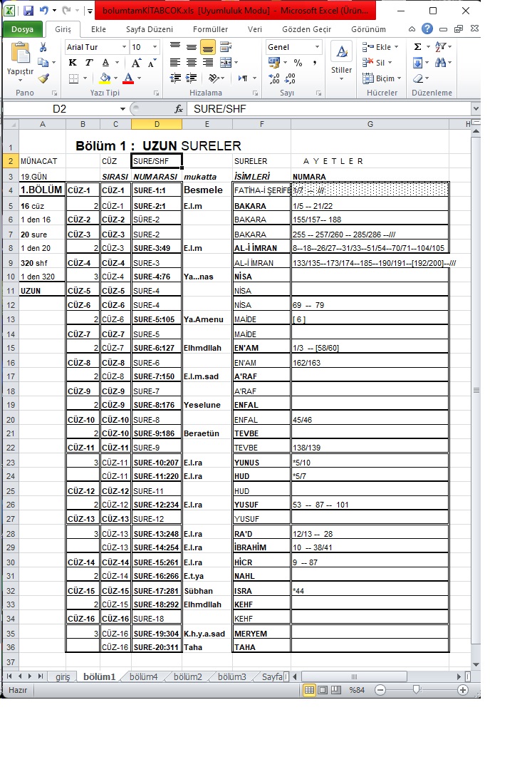Decrease decimal places icon
The image size is (532, 757).
[x=290, y=78]
